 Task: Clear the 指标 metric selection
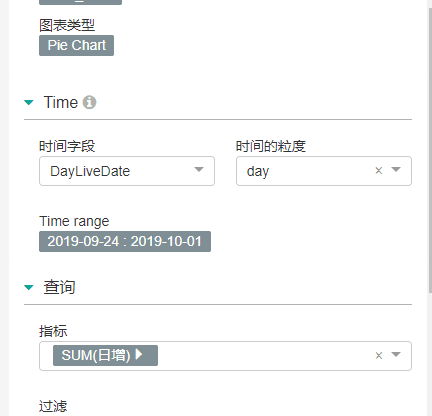(379, 356)
